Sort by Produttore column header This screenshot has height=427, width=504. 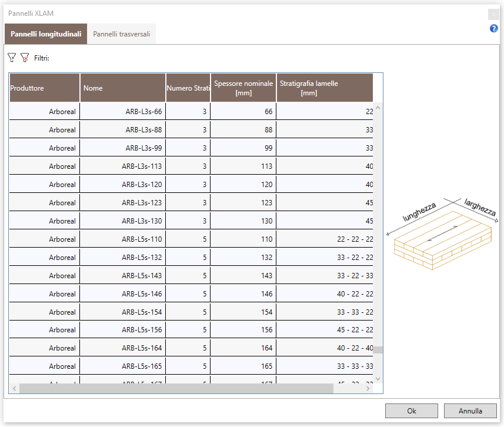(x=45, y=88)
